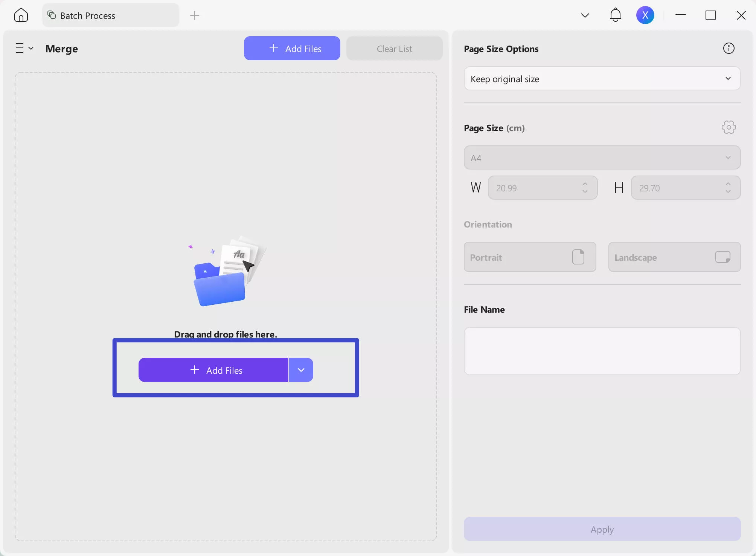Expand the chevron next to the hamburger menu
The width and height of the screenshot is (756, 556).
point(32,48)
